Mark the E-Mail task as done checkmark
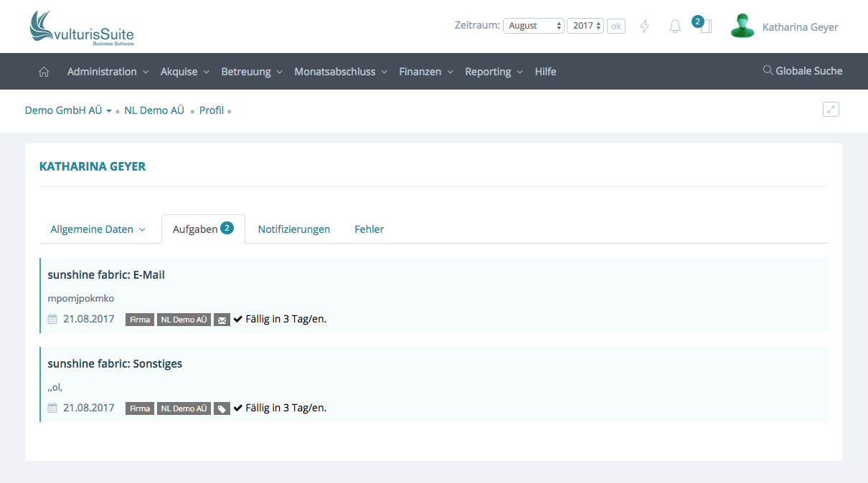The height and width of the screenshot is (483, 868). [x=238, y=320]
